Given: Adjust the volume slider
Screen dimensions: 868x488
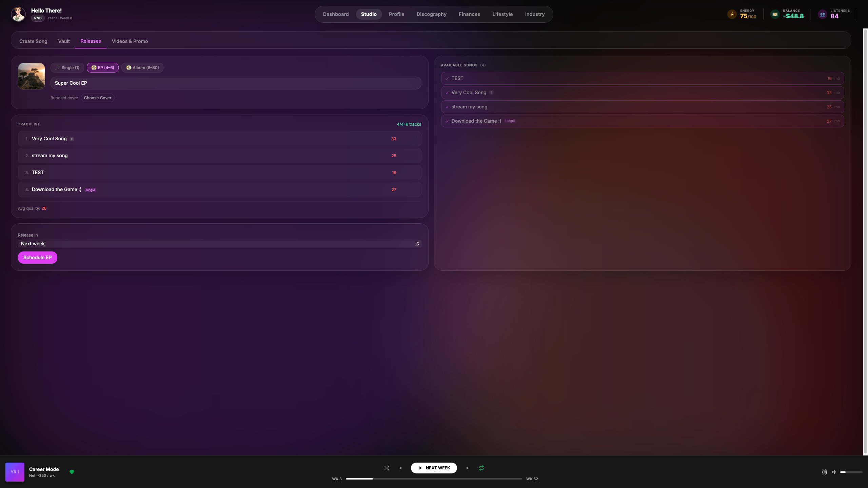Looking at the screenshot, I should pyautogui.click(x=851, y=472).
